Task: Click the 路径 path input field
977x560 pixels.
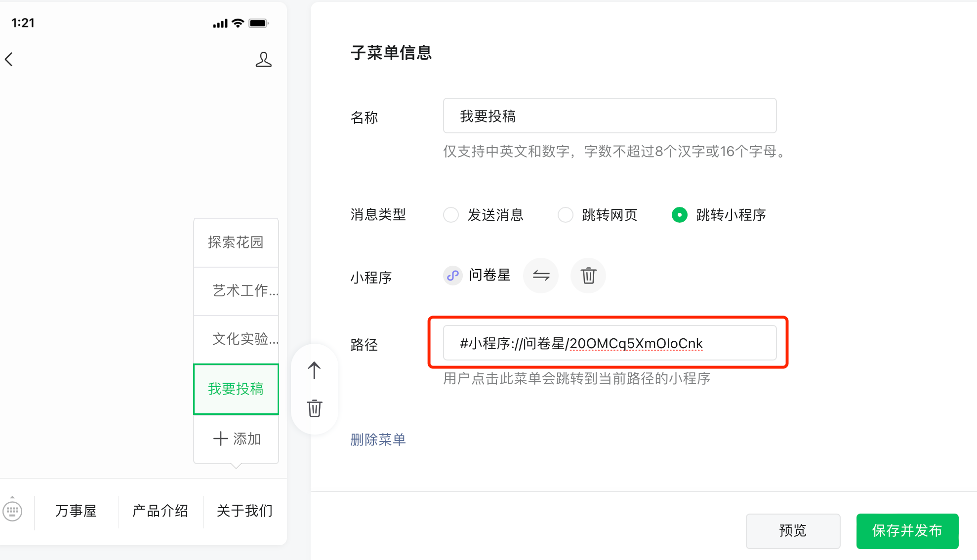Action: [x=609, y=343]
